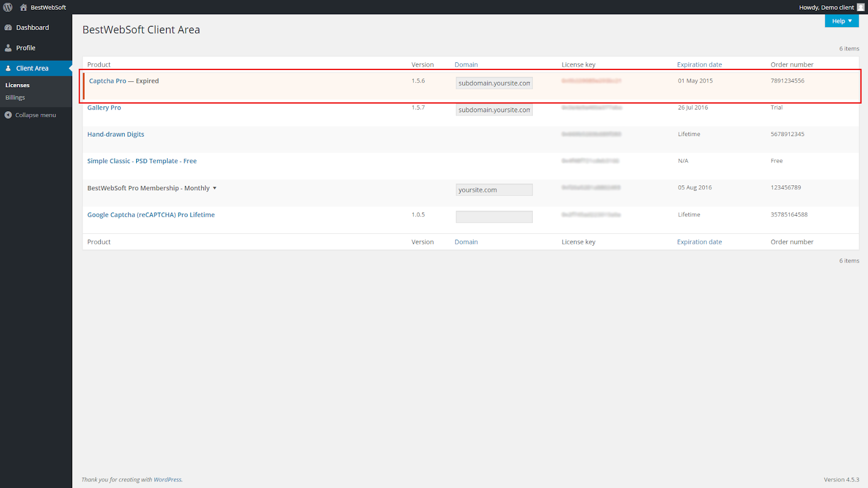Click Gallery Pro domain input field
The image size is (868, 488).
coord(494,110)
